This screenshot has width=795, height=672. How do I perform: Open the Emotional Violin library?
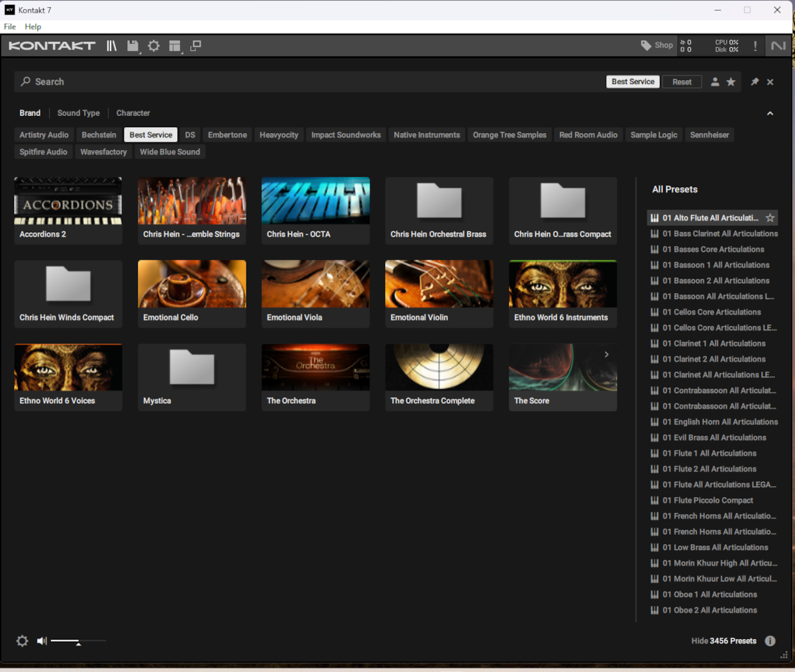[x=439, y=294]
